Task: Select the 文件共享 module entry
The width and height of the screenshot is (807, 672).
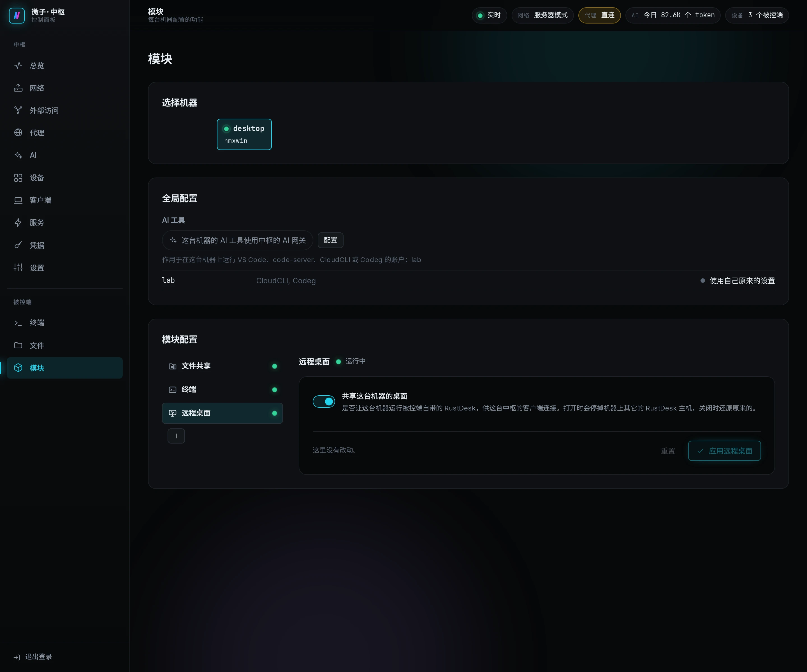Action: tap(222, 366)
